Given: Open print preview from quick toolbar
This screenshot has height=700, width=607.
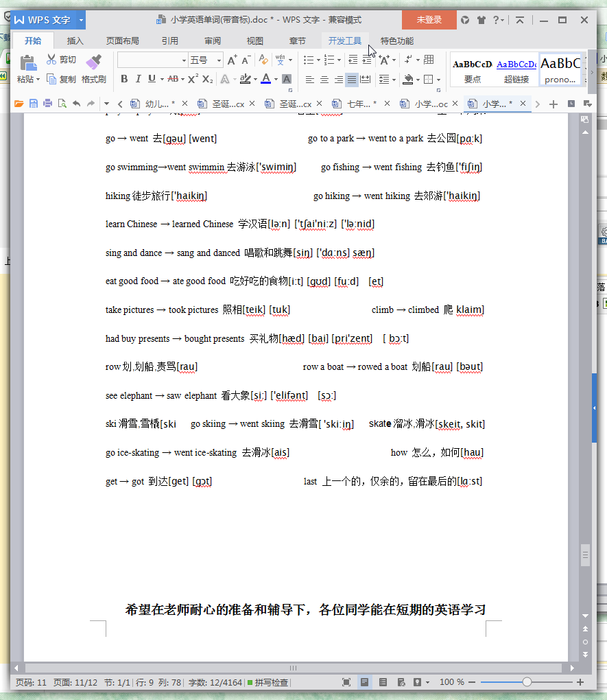Looking at the screenshot, I should click(x=62, y=104).
